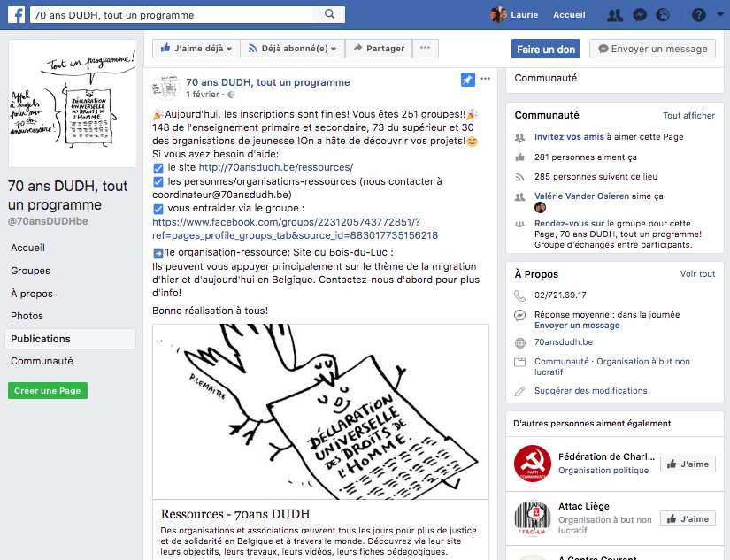This screenshot has width=730, height=560.
Task: Select Publications in the page sidebar
Action: click(x=70, y=339)
